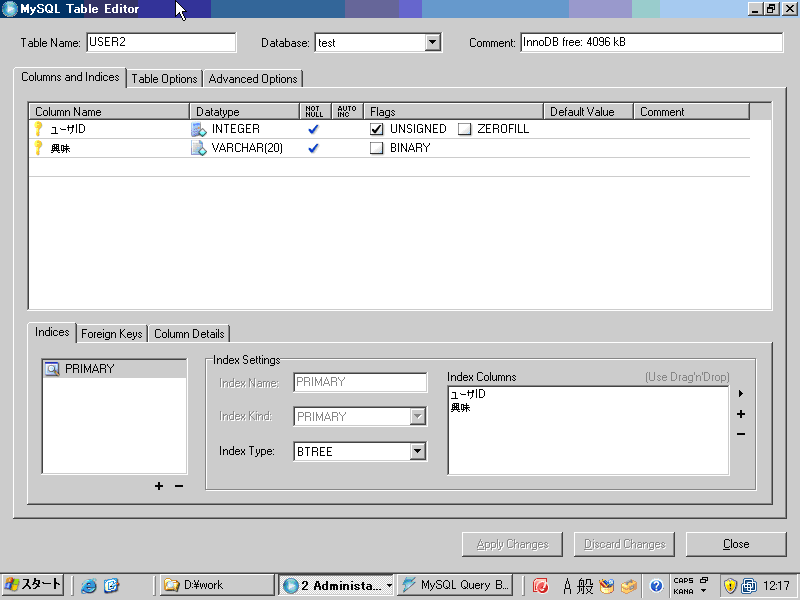Open the スタート menu button
This screenshot has height=600, width=800.
(33, 585)
